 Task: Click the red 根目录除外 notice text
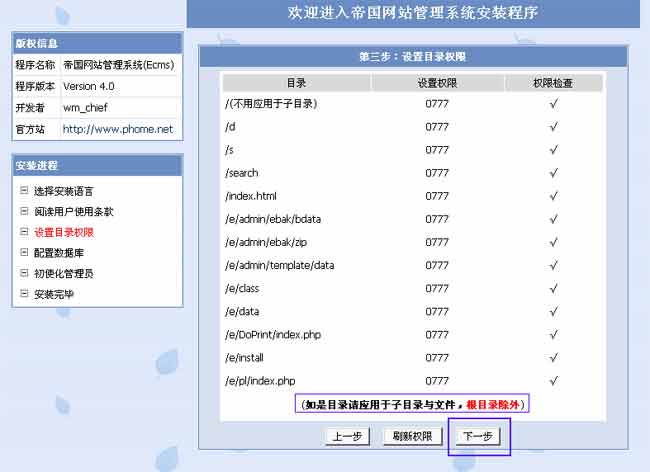point(494,404)
